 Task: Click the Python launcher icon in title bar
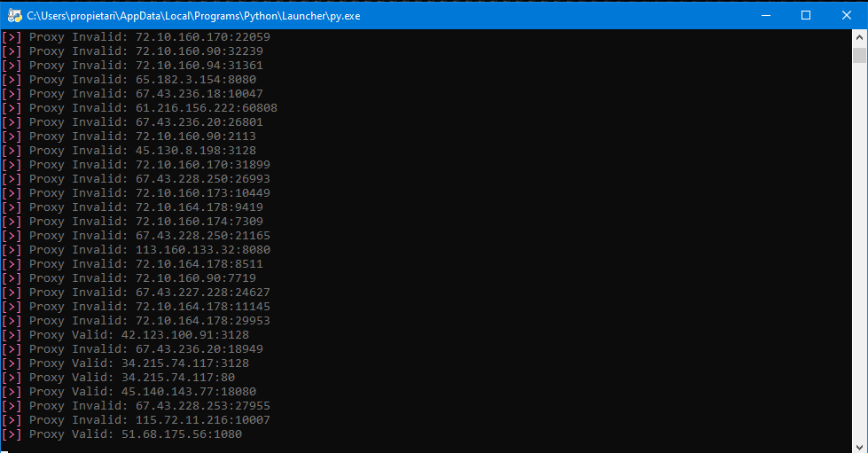coord(14,15)
